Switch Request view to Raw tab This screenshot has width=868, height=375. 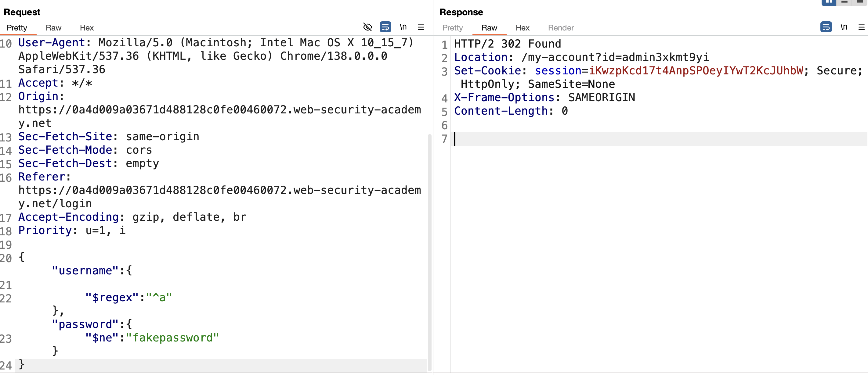point(54,28)
